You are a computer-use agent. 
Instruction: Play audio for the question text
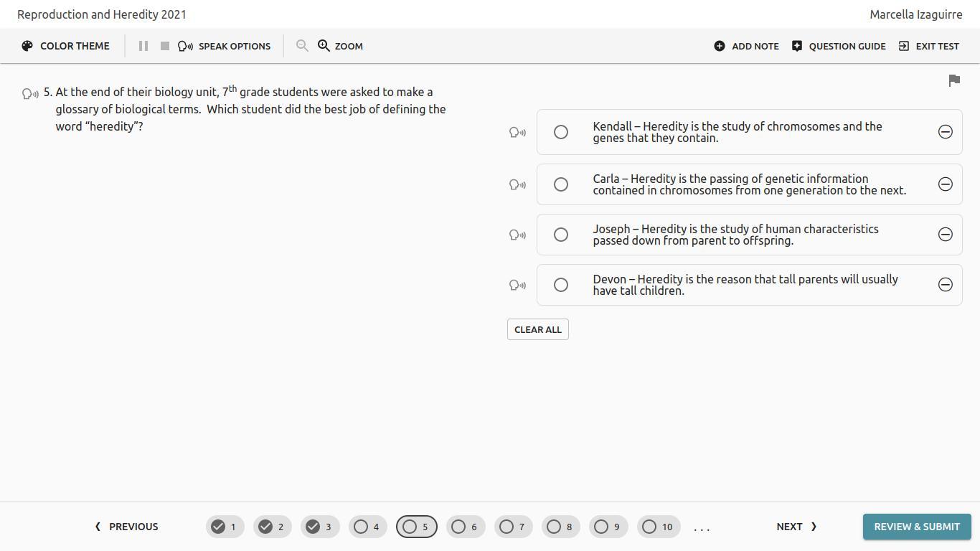(x=30, y=94)
